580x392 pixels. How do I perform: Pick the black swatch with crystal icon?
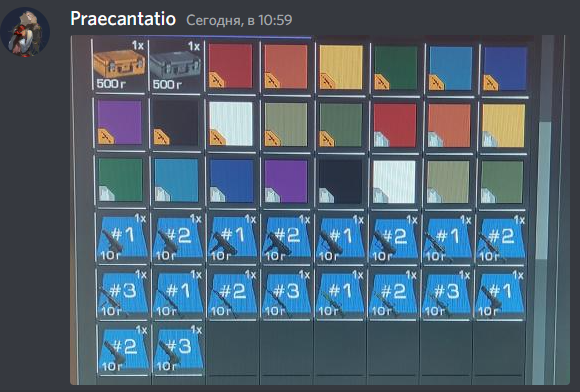coord(340,182)
